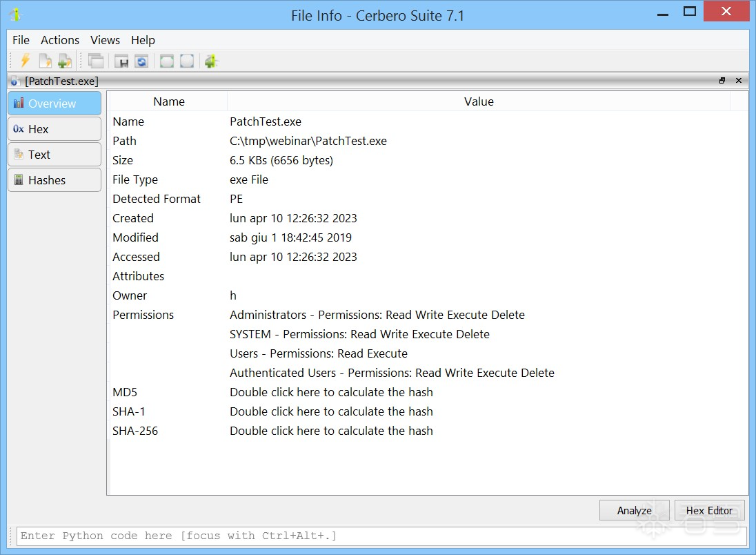Open the Help menu
Image resolution: width=756 pixels, height=555 pixels.
pos(143,40)
